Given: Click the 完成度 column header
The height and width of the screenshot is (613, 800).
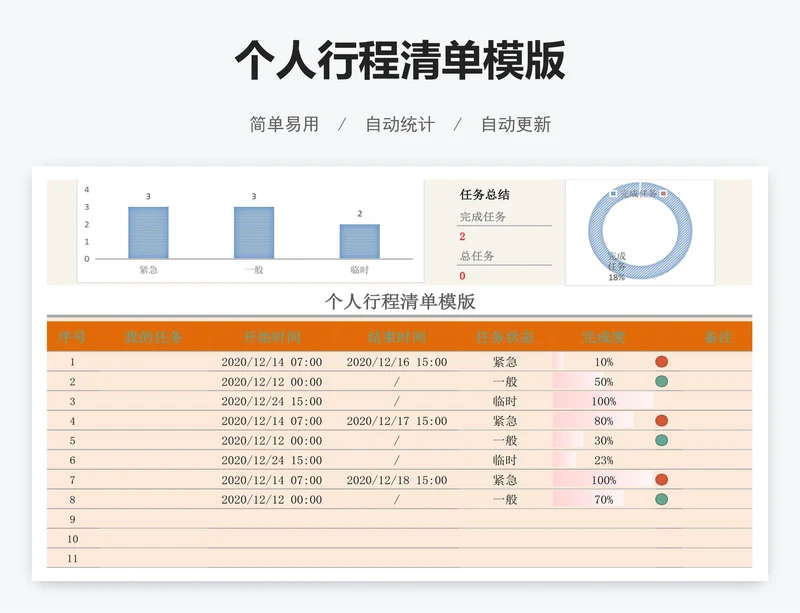Looking at the screenshot, I should pos(604,337).
